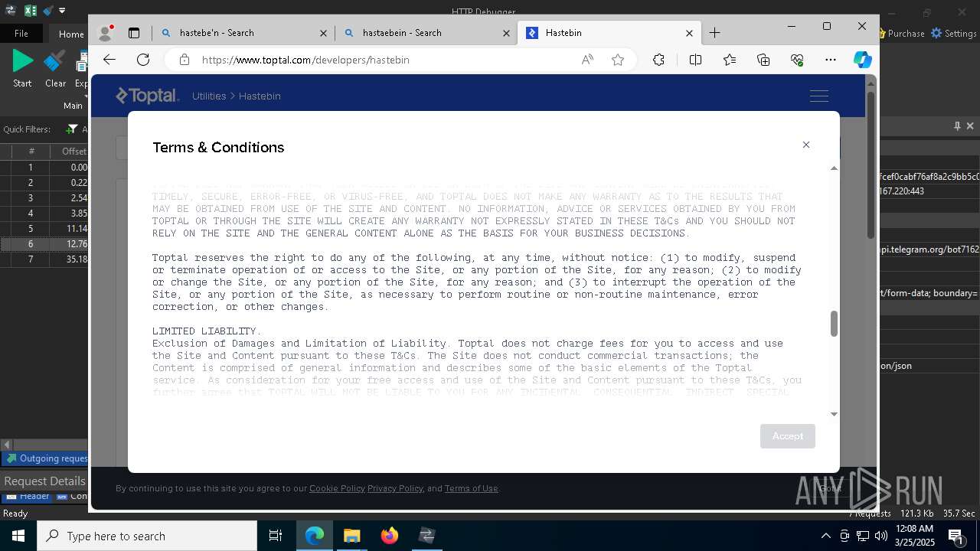
Task: Launch Firefox from taskbar
Action: click(x=389, y=536)
